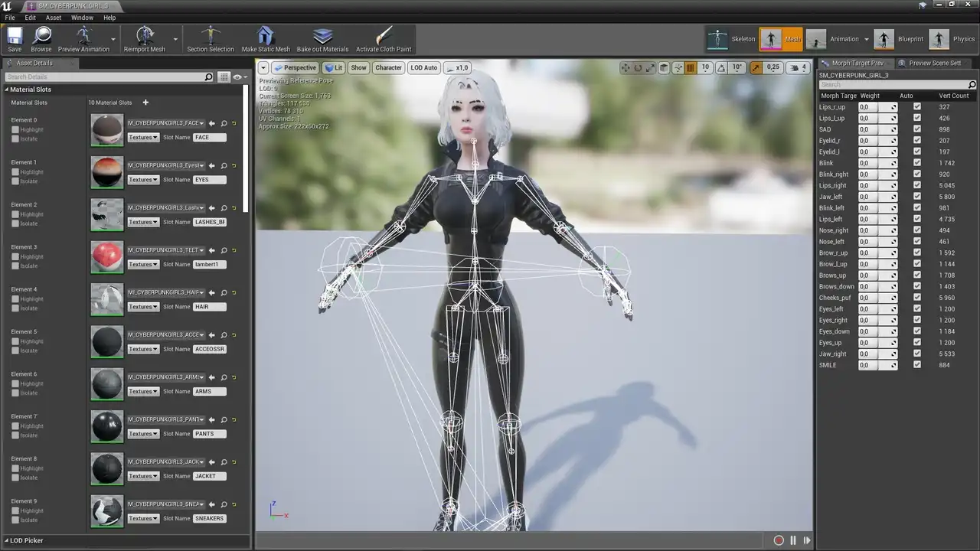Enable Isolate checkbox for Element 3

point(15,266)
